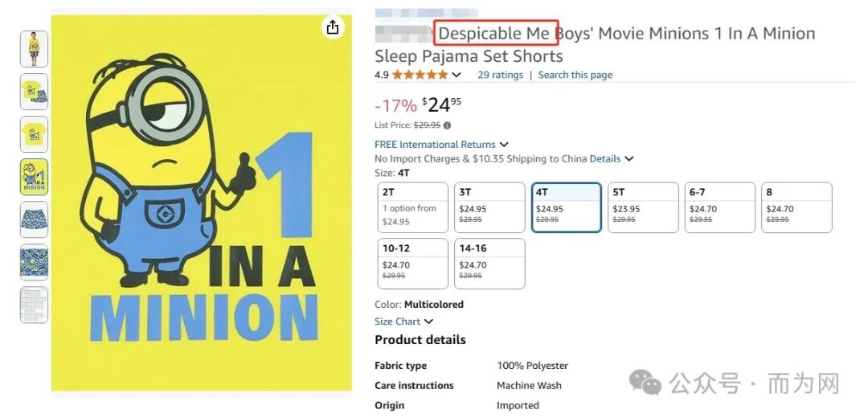
Task: Choose size 8 swatch
Action: pyautogui.click(x=796, y=207)
